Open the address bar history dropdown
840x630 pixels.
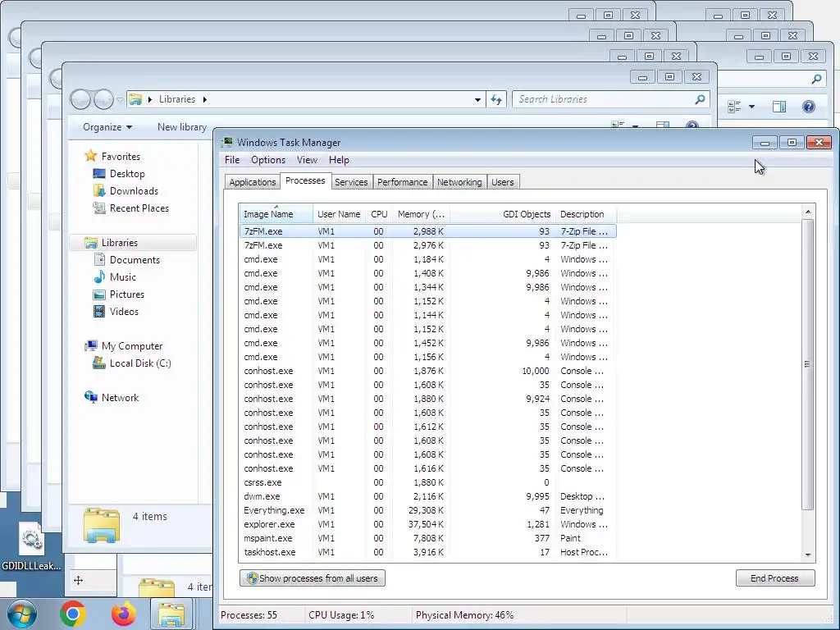477,99
